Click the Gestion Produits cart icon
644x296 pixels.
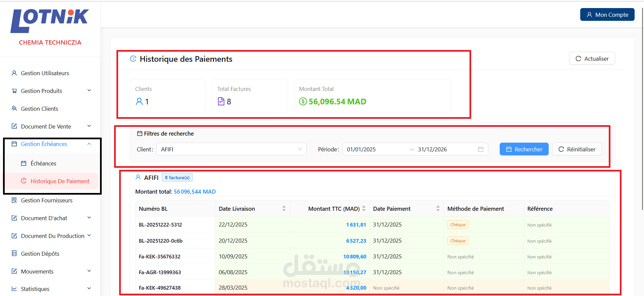14,91
